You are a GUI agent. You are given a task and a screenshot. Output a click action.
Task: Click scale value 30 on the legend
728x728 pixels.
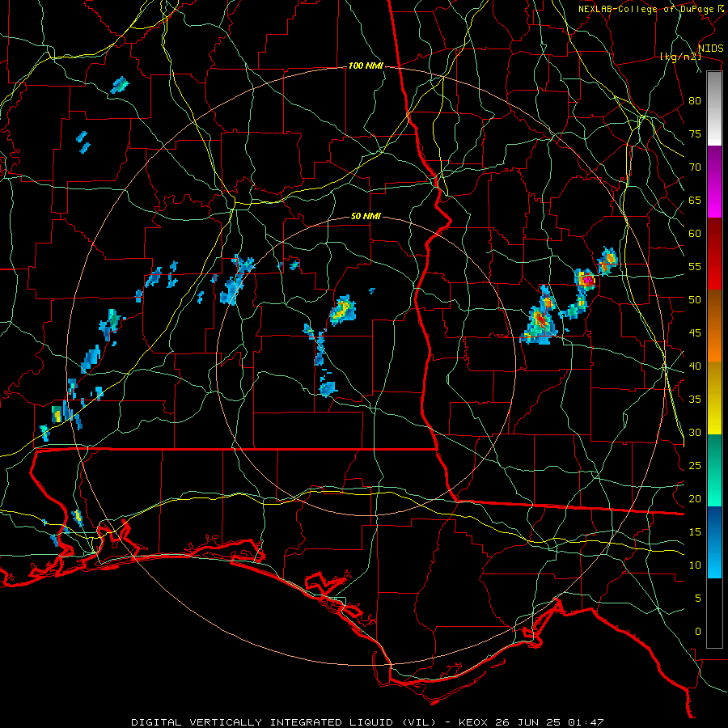click(x=695, y=432)
